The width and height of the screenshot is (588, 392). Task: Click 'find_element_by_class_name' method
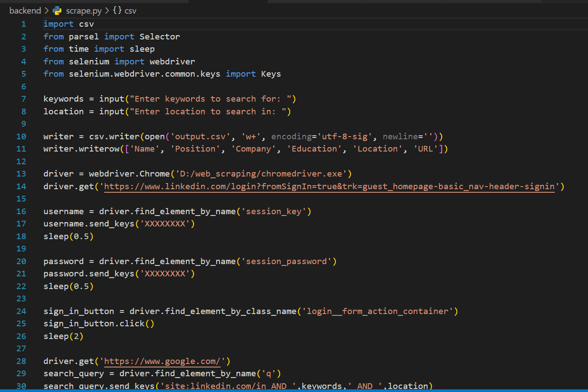(x=231, y=311)
